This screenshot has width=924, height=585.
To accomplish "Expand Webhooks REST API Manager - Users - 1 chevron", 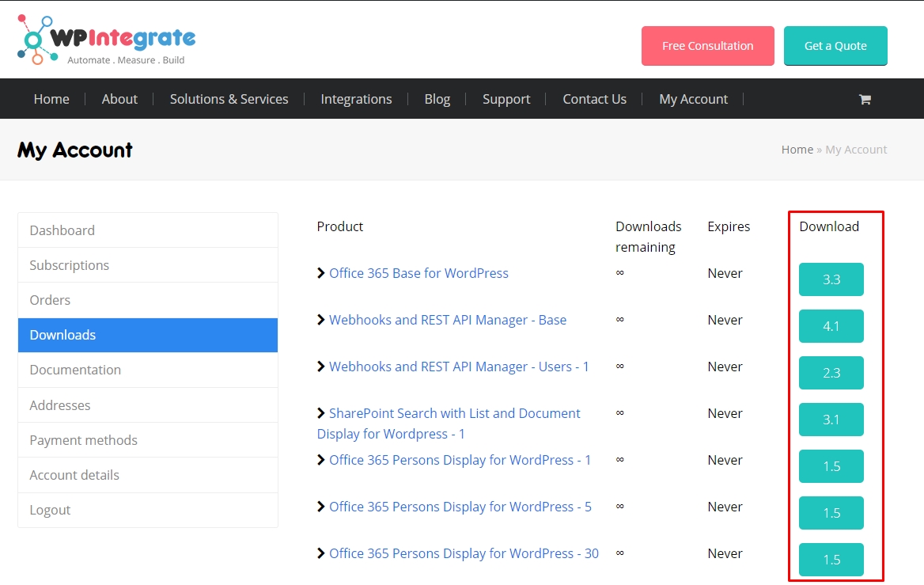I will click(320, 367).
